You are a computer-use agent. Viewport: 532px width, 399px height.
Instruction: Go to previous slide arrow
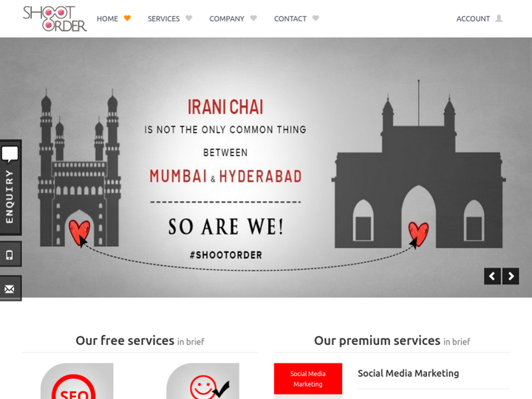[492, 276]
